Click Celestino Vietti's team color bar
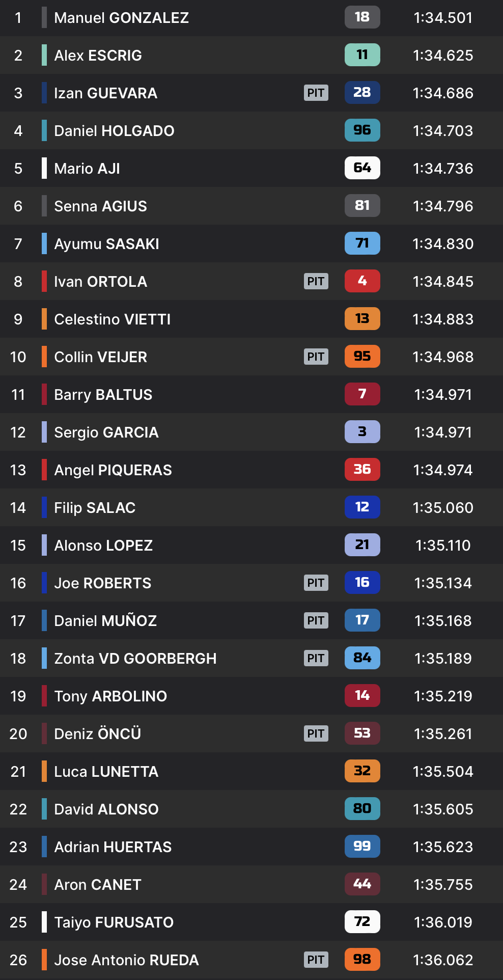The height and width of the screenshot is (980, 503). click(44, 319)
